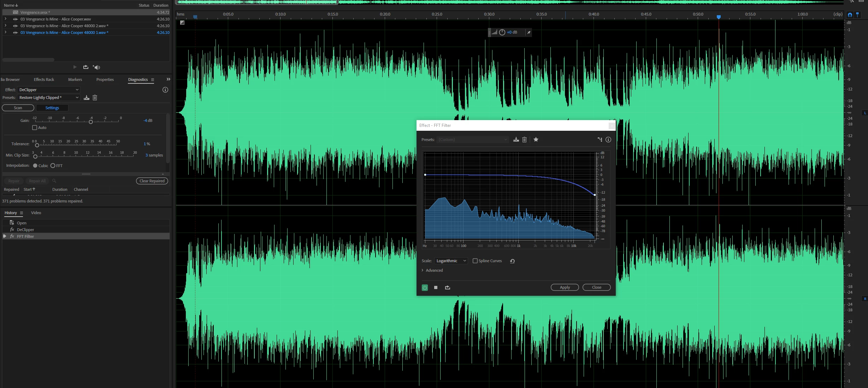Select FFT interpolation radio button
The height and width of the screenshot is (388, 868).
click(x=53, y=166)
